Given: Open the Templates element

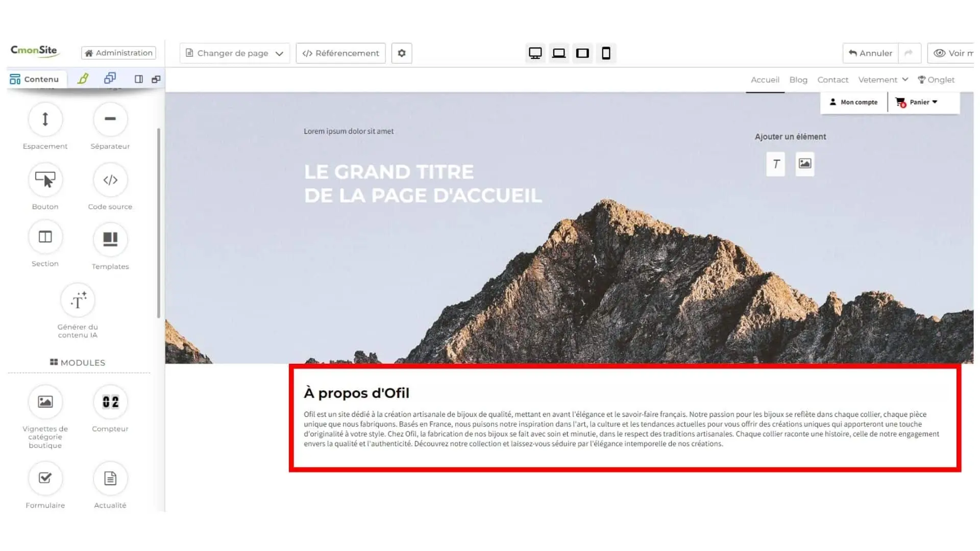Looking at the screenshot, I should click(110, 239).
